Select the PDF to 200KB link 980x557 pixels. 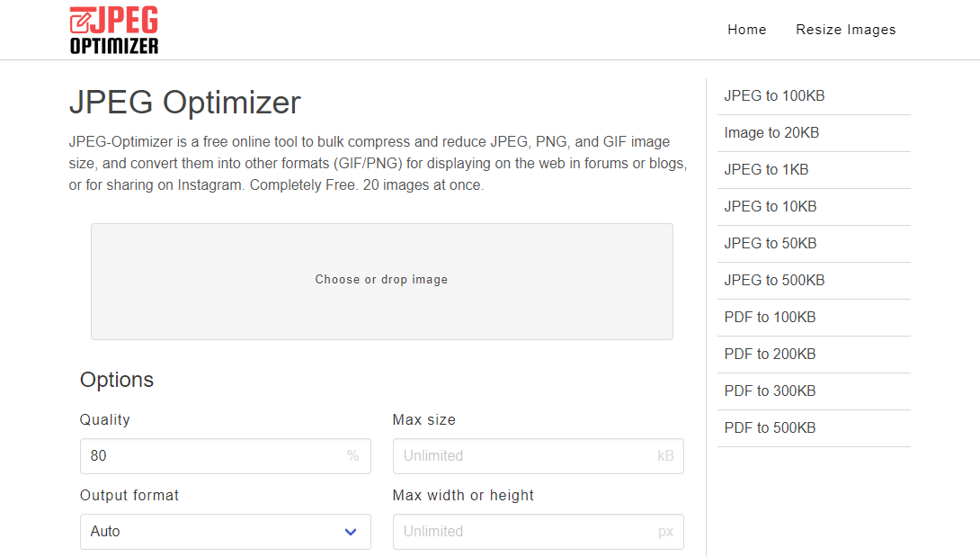(770, 354)
